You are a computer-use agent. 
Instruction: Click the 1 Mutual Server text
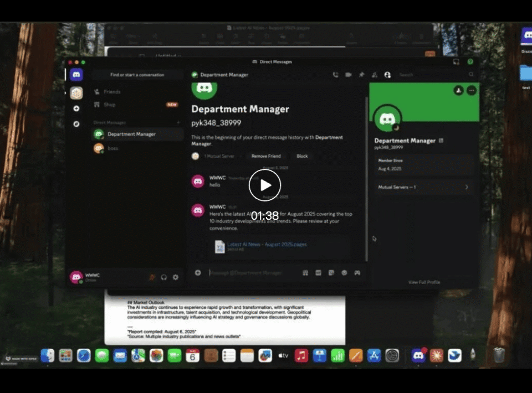coord(219,156)
